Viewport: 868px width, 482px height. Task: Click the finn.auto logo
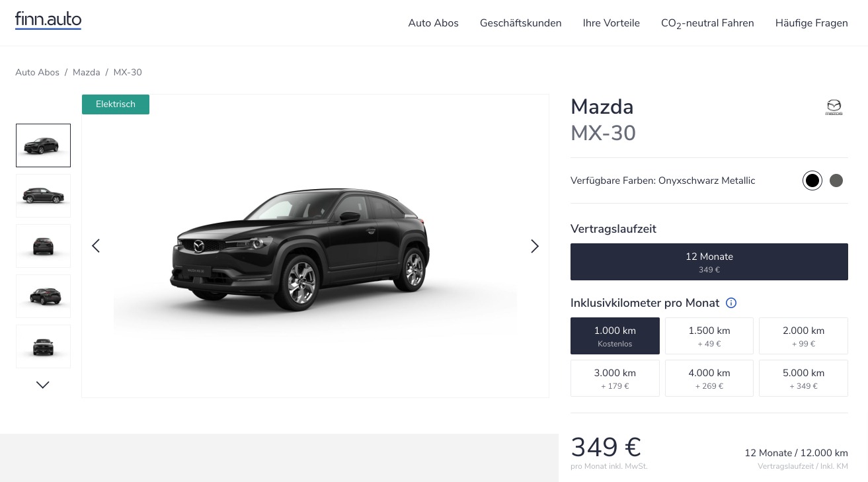[48, 20]
